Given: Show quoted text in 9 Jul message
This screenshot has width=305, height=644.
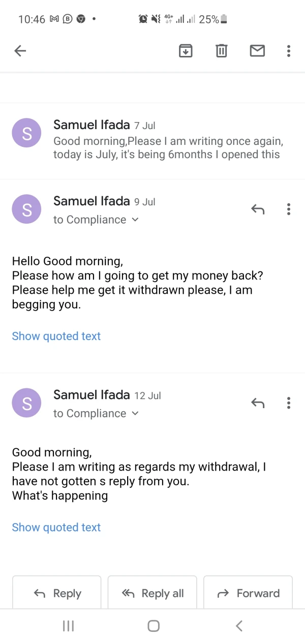Looking at the screenshot, I should [x=56, y=336].
